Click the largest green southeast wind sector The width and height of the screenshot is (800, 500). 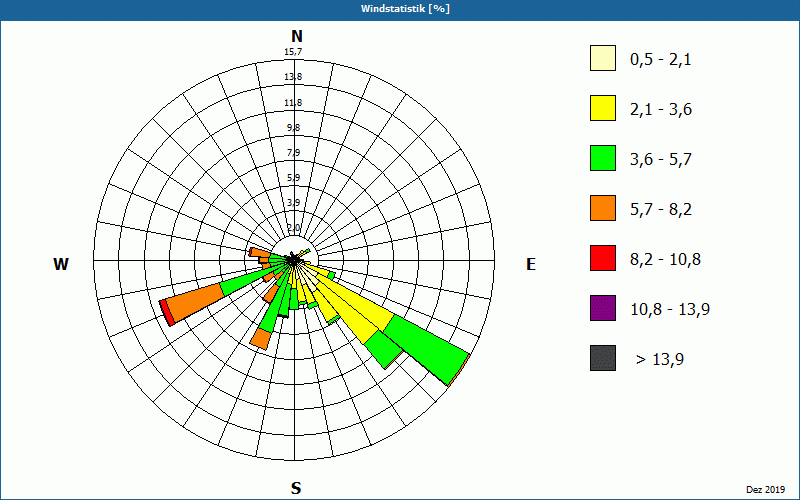pos(426,347)
